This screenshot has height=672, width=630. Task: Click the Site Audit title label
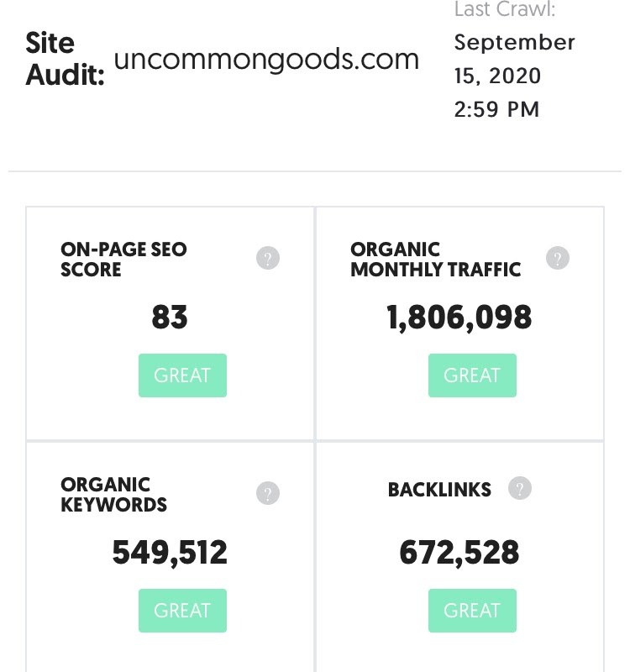65,59
